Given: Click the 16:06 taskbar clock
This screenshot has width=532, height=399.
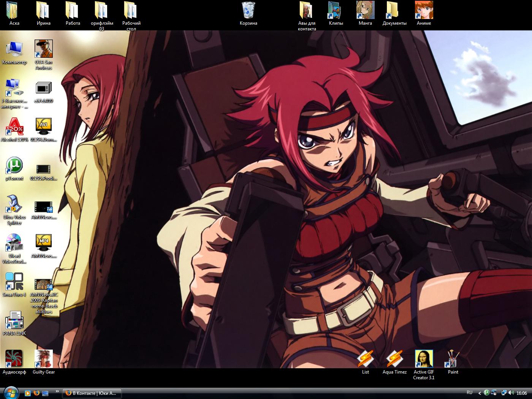Looking at the screenshot, I should pos(522,393).
